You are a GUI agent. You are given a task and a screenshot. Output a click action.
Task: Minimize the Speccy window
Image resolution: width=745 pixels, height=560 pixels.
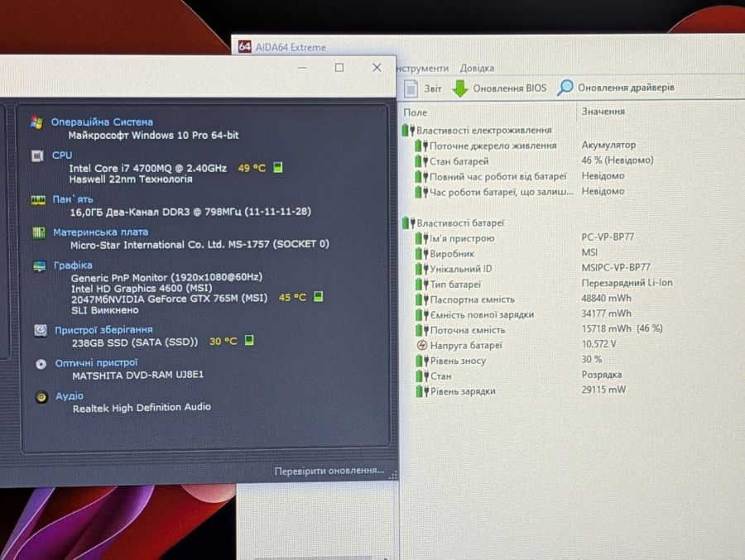[302, 68]
